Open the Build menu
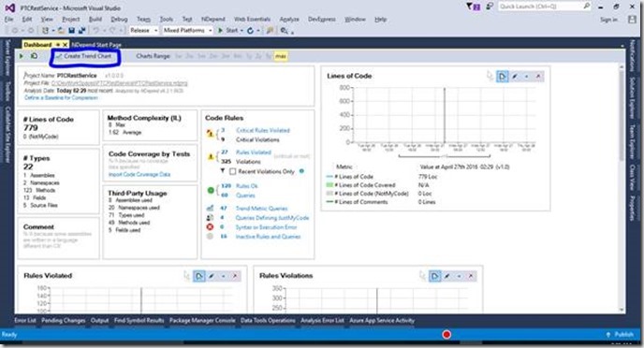This screenshot has width=644, height=348. coord(95,20)
